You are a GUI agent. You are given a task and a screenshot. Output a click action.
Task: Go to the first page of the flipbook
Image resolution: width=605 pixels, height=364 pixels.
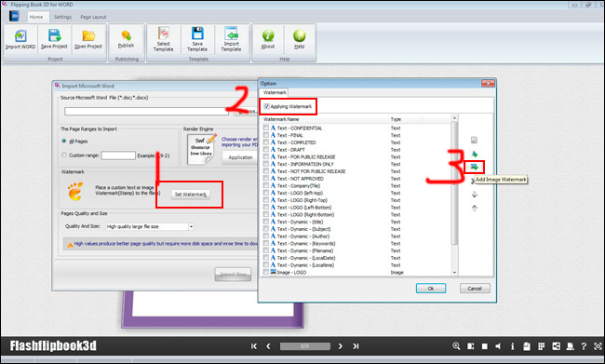coord(254,346)
